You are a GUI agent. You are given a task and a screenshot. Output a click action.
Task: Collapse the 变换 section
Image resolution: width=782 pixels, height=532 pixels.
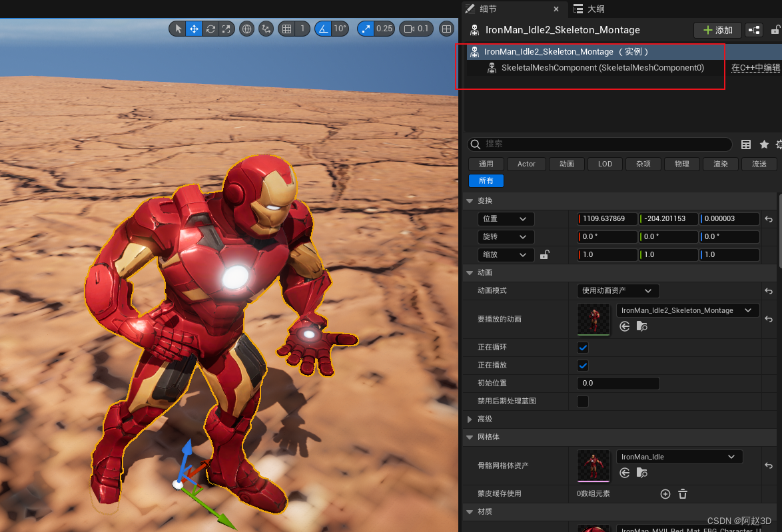(x=470, y=201)
